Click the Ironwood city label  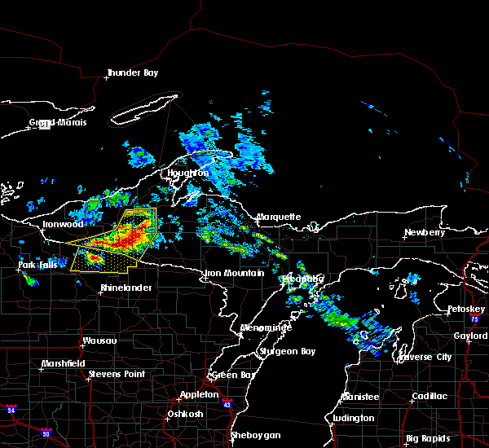click(x=63, y=224)
